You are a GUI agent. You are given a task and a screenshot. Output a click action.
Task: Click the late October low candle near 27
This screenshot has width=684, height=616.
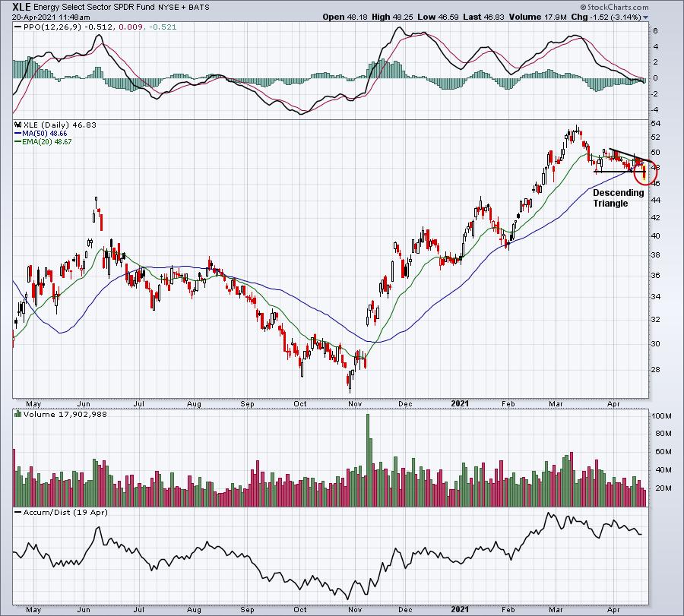[x=350, y=382]
